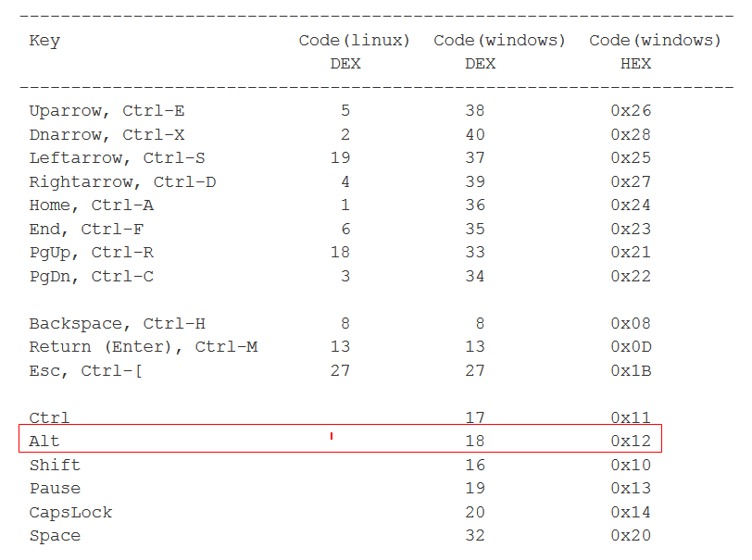752x560 pixels.
Task: Select the 'PgUp, Ctrl-R' row label
Action: pyautogui.click(x=91, y=253)
